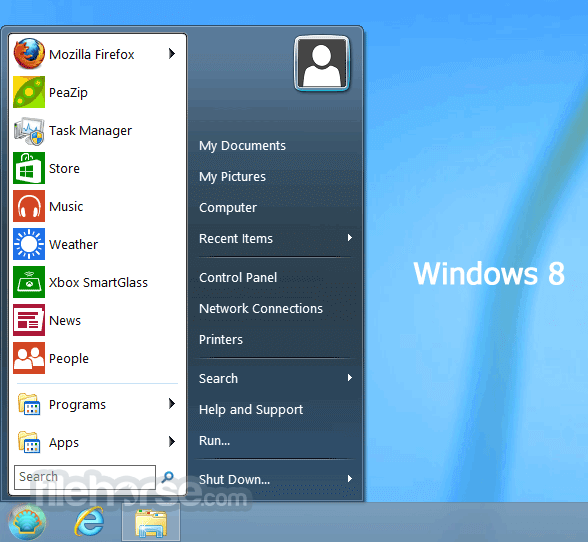Click the 'People' label
The image size is (588, 542).
[69, 359]
